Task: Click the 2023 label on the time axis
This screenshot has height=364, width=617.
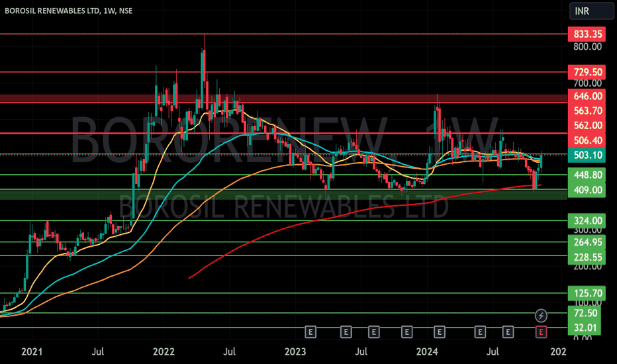Action: point(295,351)
